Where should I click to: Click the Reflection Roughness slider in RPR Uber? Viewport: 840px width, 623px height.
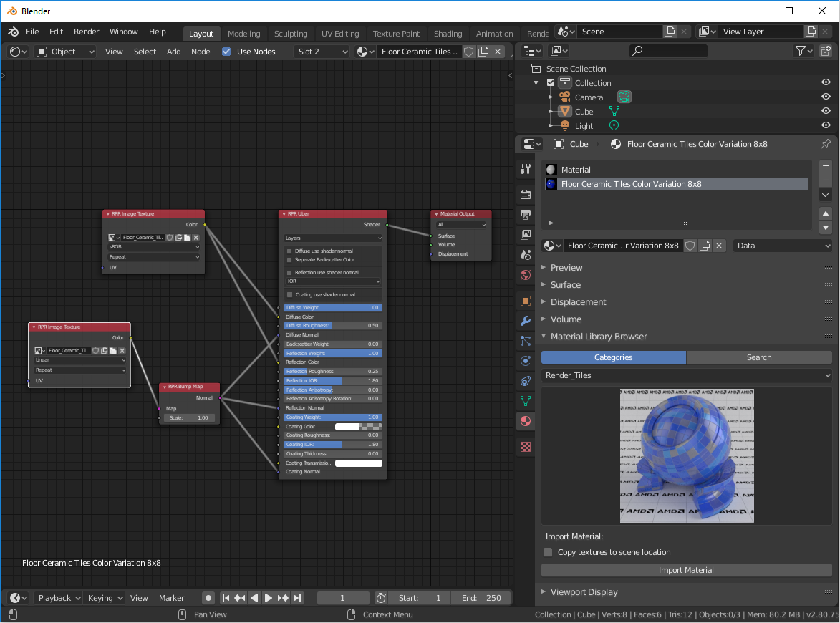click(x=333, y=371)
